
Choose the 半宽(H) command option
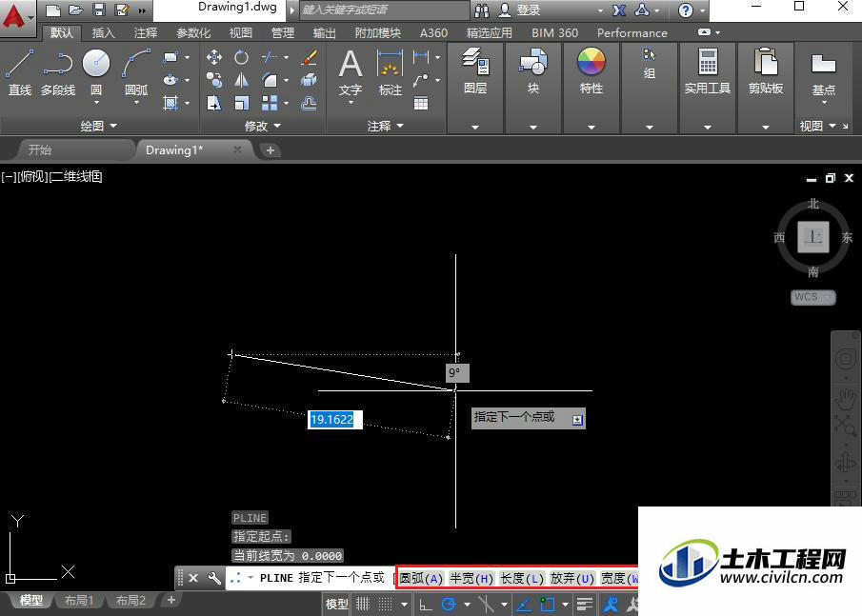coord(471,578)
